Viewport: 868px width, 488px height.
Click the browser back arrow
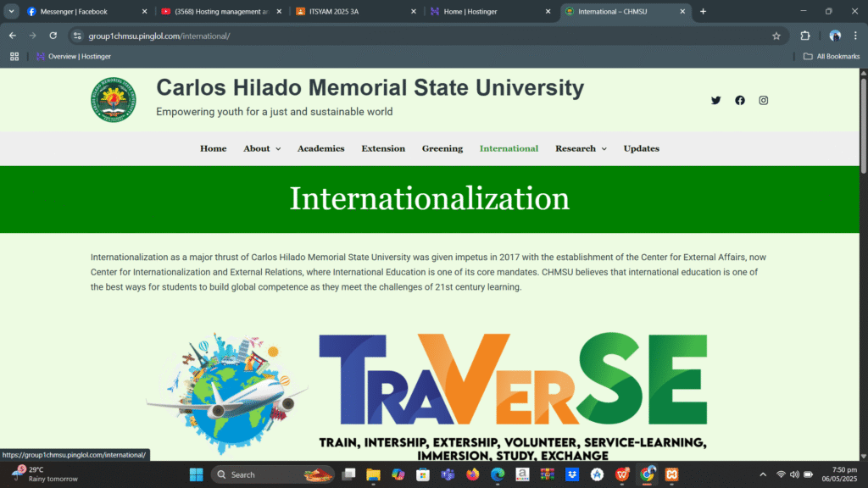(13, 36)
